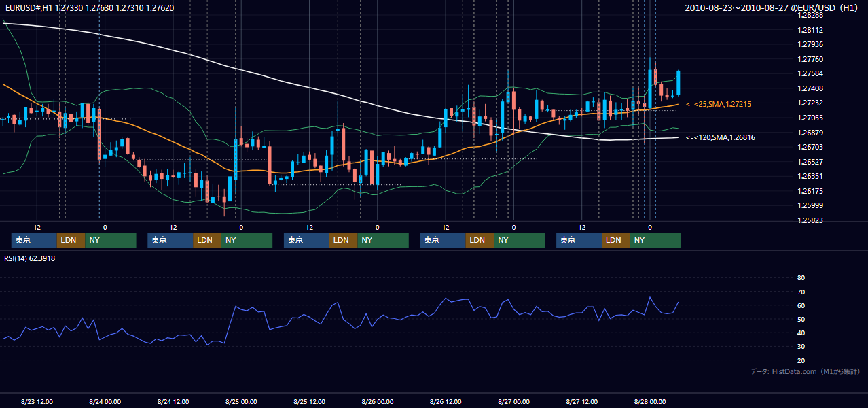Click the RSI axis value 80
This screenshot has width=868, height=408.
click(x=801, y=278)
